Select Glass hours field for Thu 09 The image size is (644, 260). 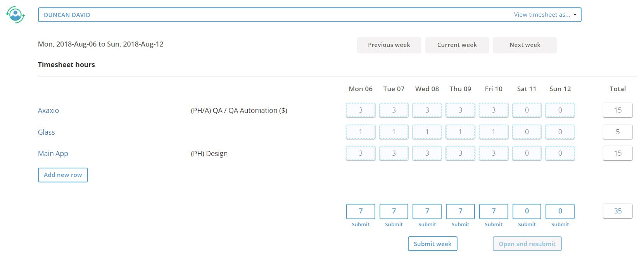point(460,132)
